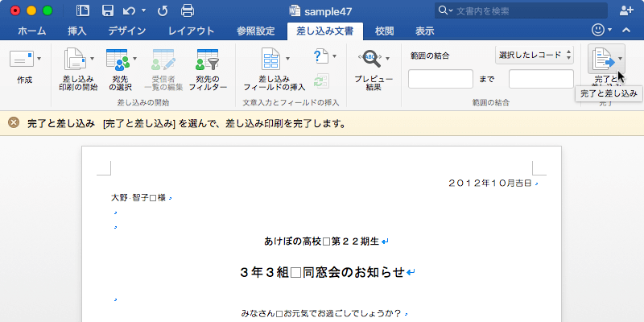Image resolution: width=644 pixels, height=322 pixels.
Task: Open the search options magnifier dropdown
Action: click(x=445, y=10)
